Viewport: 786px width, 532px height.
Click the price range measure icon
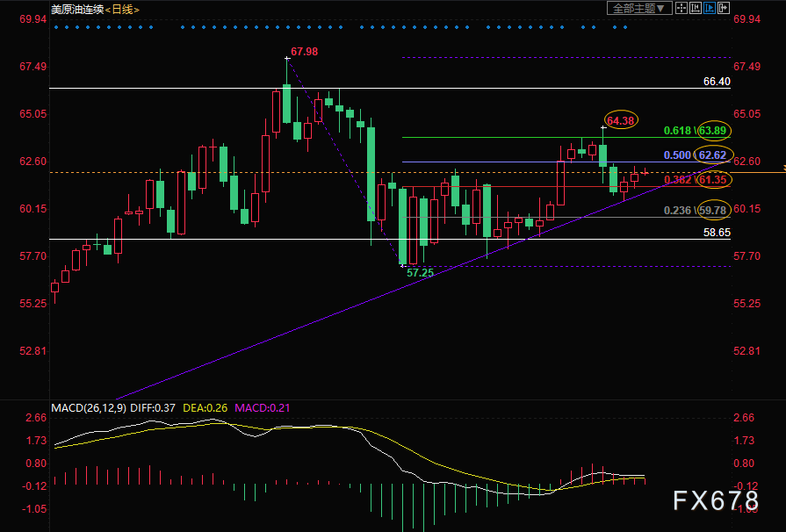pos(695,8)
